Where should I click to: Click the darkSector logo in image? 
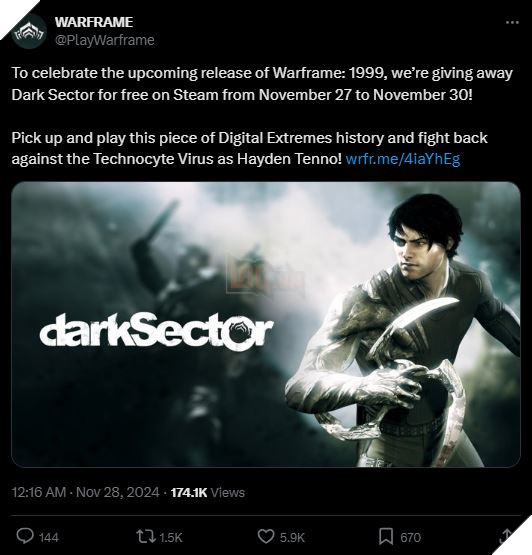pyautogui.click(x=156, y=330)
